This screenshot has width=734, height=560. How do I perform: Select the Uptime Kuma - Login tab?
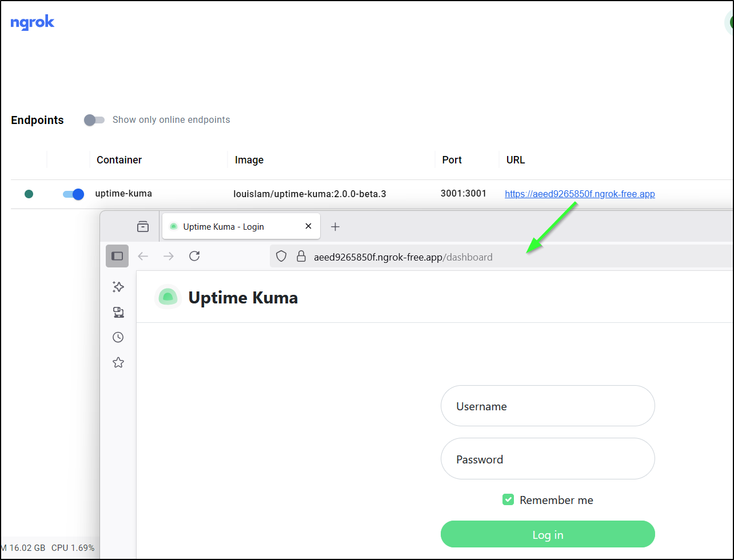pyautogui.click(x=229, y=227)
